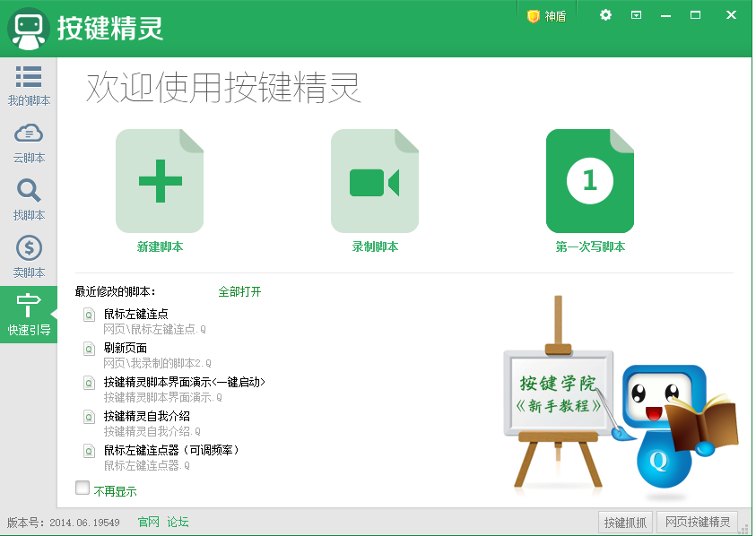
Task: Click the 第一次写脚本 tutorial icon
Action: (x=590, y=181)
